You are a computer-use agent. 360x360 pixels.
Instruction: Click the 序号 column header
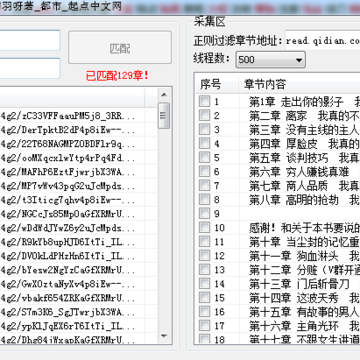point(216,84)
